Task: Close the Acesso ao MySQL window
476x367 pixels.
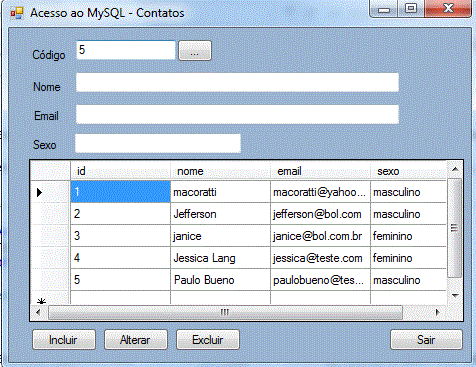Action: pyautogui.click(x=448, y=9)
